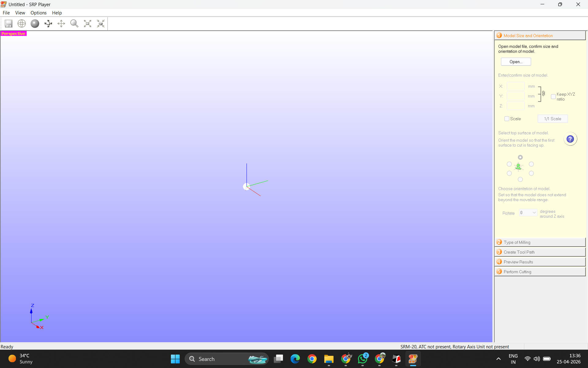Select the wireframe globe view icon
This screenshot has width=588, height=368.
pyautogui.click(x=22, y=24)
